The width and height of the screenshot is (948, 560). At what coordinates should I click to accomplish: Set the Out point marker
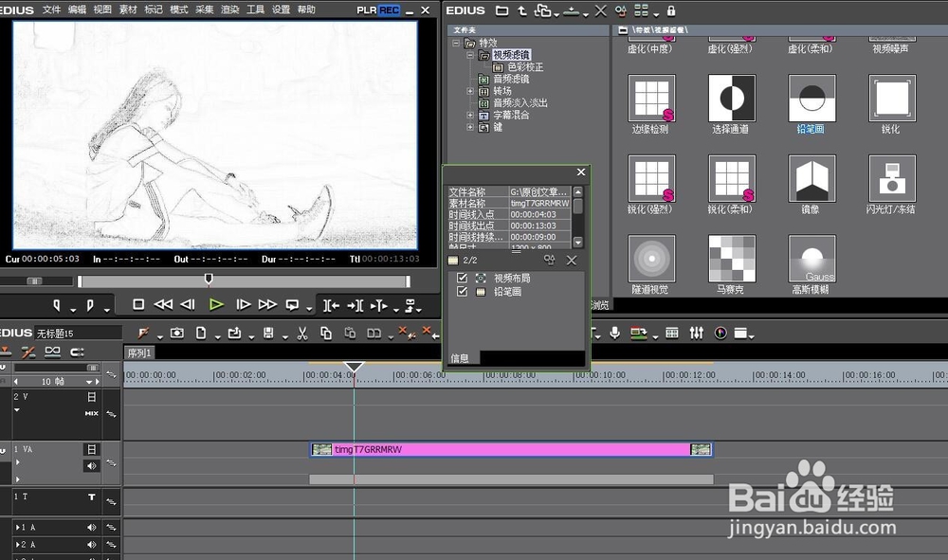(90, 306)
